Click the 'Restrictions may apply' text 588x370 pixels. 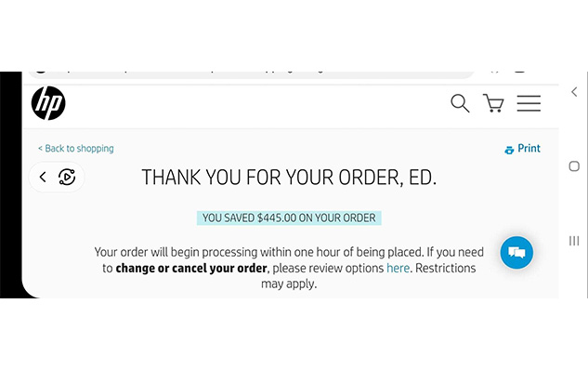coord(369,276)
